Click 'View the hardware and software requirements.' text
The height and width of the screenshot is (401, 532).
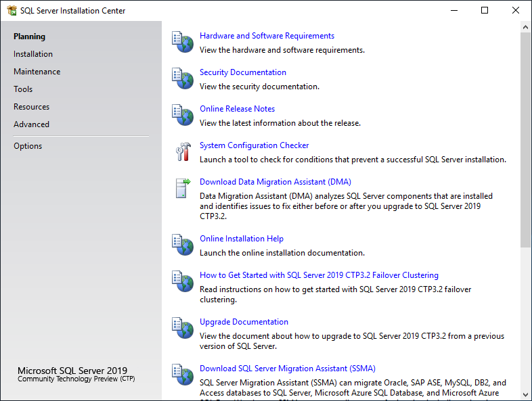(282, 50)
